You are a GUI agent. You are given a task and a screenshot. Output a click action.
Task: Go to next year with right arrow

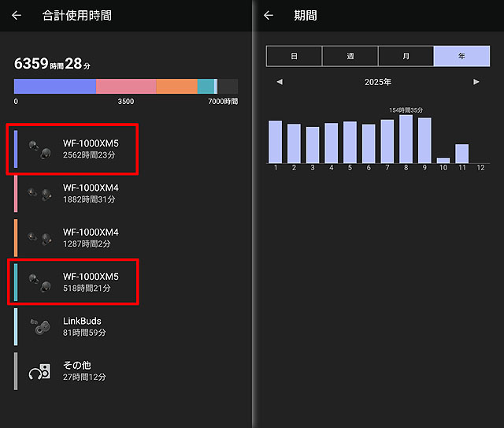[476, 82]
